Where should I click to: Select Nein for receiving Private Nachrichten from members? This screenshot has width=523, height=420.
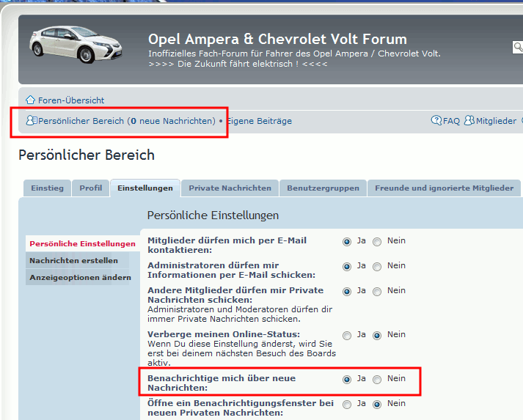(377, 292)
